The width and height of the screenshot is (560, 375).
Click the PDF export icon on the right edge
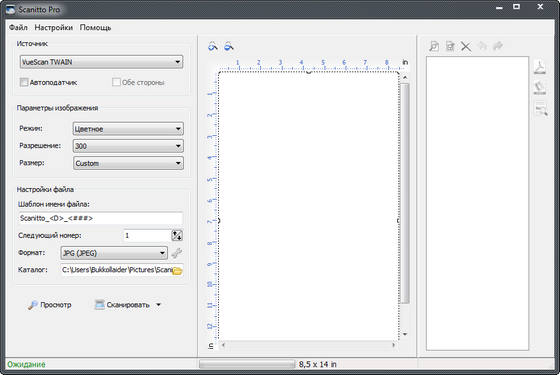540,68
